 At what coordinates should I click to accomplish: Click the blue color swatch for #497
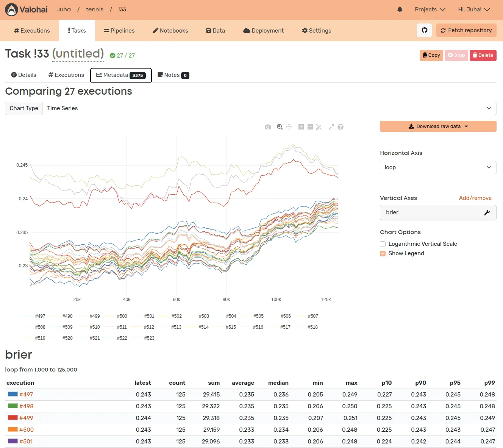[13, 394]
